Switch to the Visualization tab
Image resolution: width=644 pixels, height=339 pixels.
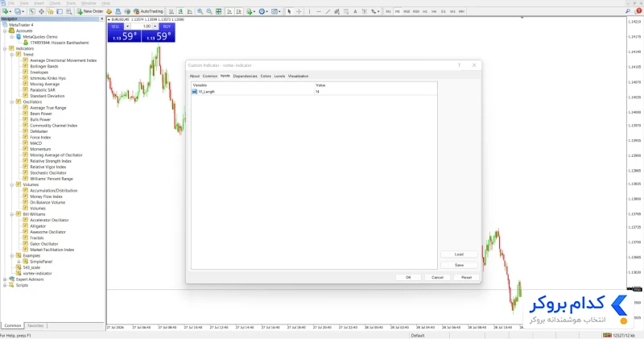pos(298,76)
